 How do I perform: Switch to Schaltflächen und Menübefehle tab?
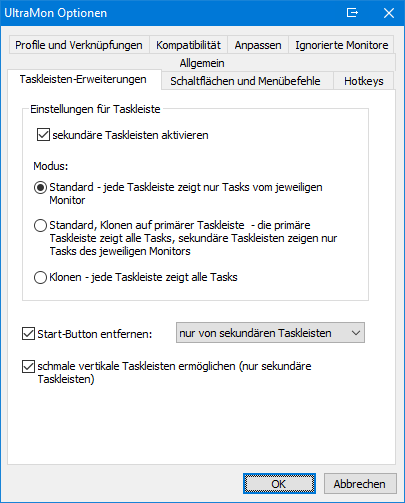click(x=245, y=81)
